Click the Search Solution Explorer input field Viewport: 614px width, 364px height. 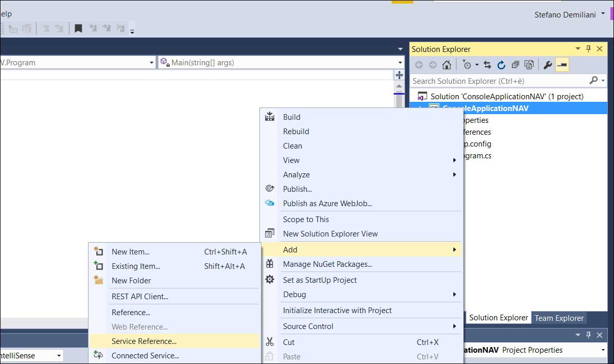499,81
